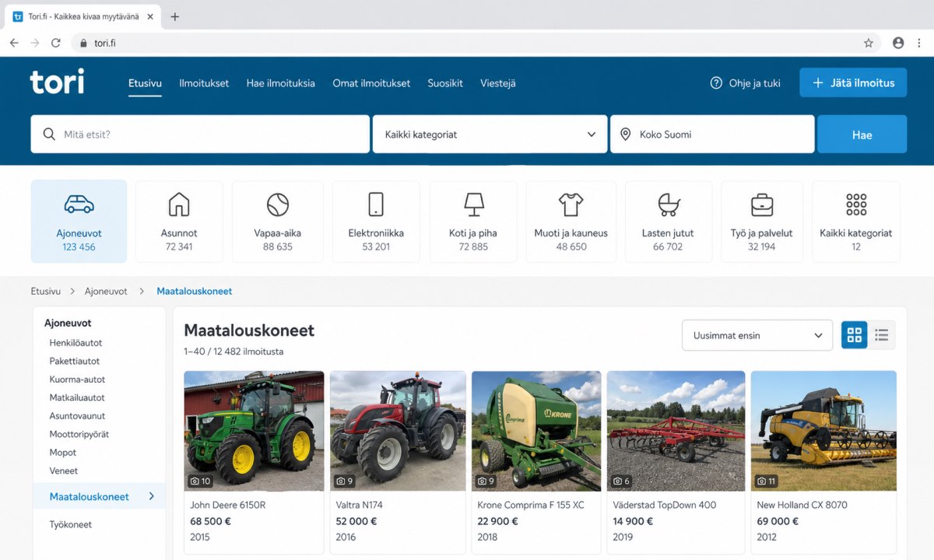Open the Koko Suomi location field
Image resolution: width=934 pixels, height=560 pixels.
(x=712, y=135)
